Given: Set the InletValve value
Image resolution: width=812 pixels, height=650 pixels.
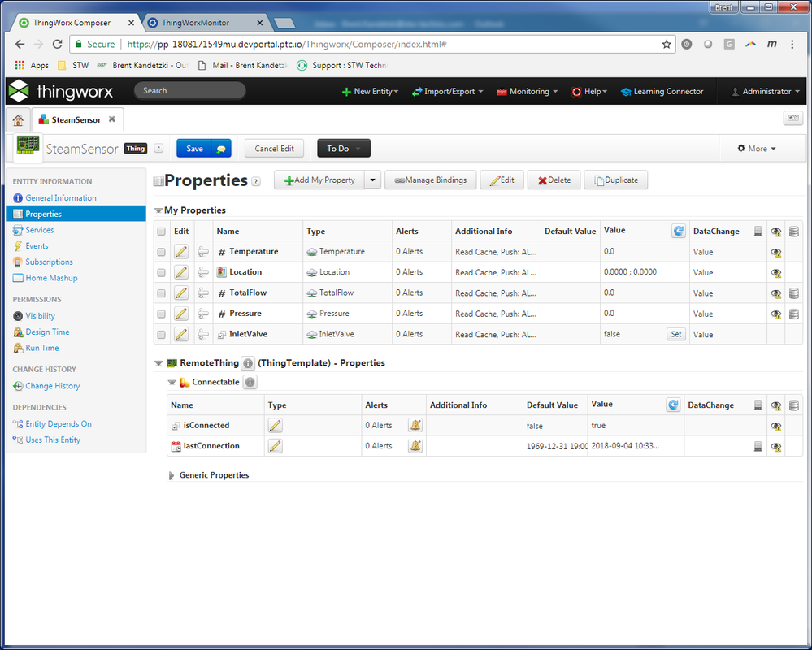Looking at the screenshot, I should [x=675, y=334].
